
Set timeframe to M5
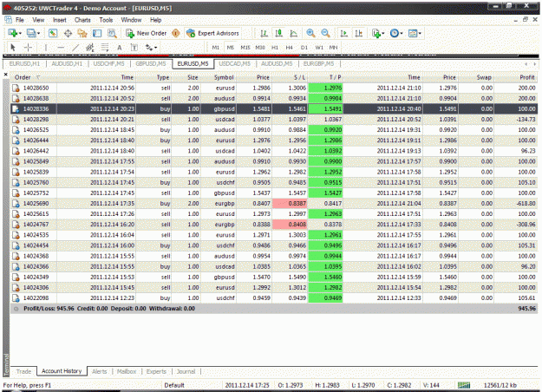tap(230, 48)
